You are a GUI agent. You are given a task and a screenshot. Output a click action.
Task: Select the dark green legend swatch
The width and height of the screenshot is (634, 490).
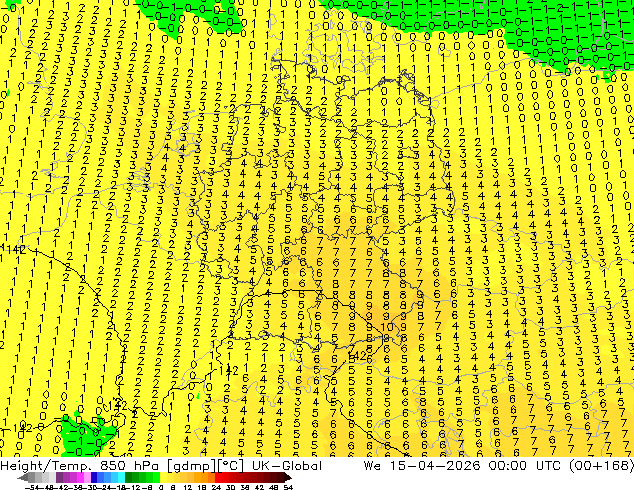click(129, 478)
